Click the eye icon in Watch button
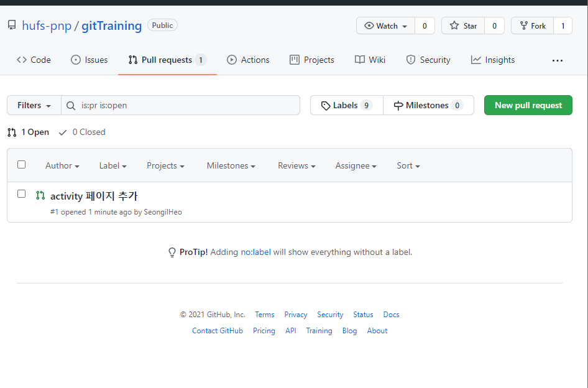Image resolution: width=588 pixels, height=388 pixels. 369,25
